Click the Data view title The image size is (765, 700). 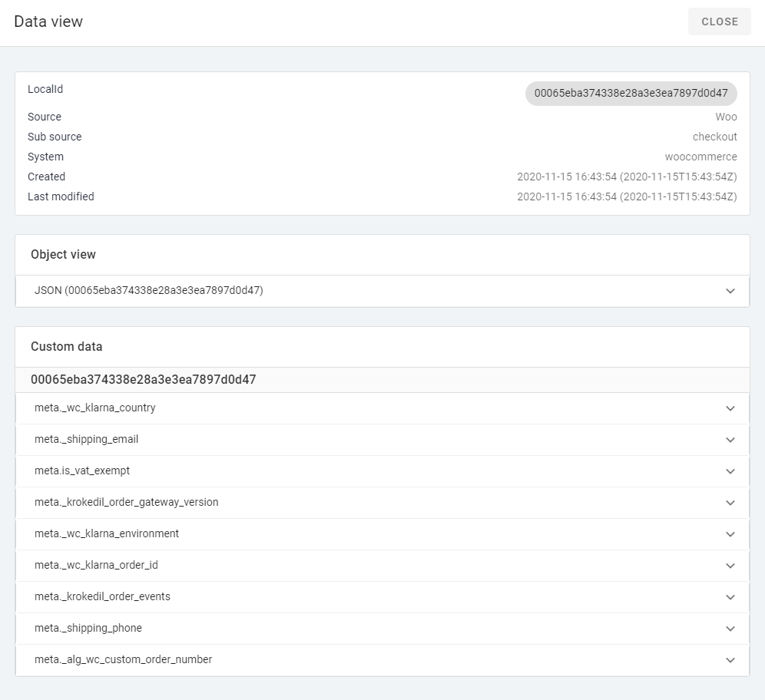pos(48,21)
